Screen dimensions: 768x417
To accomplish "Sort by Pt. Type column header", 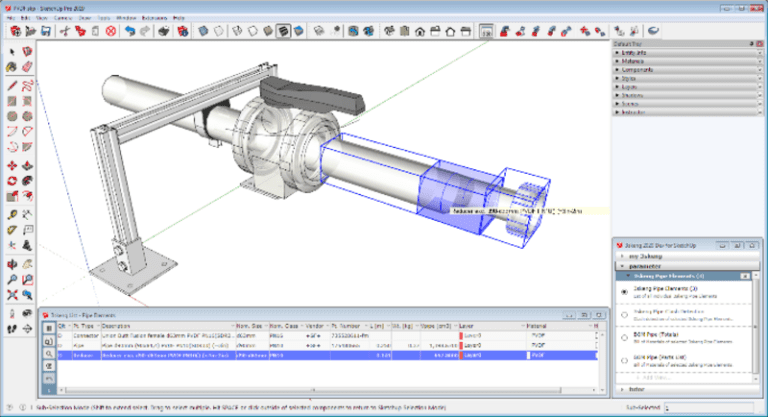I will [86, 326].
